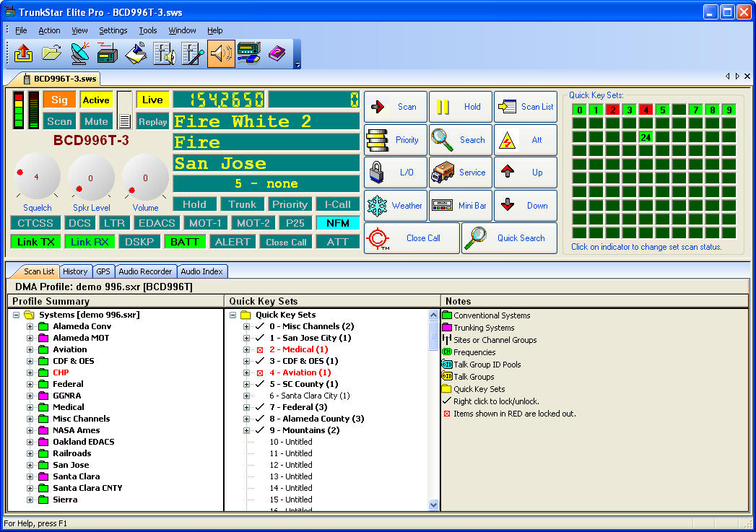Switch to the History tab

coord(75,271)
